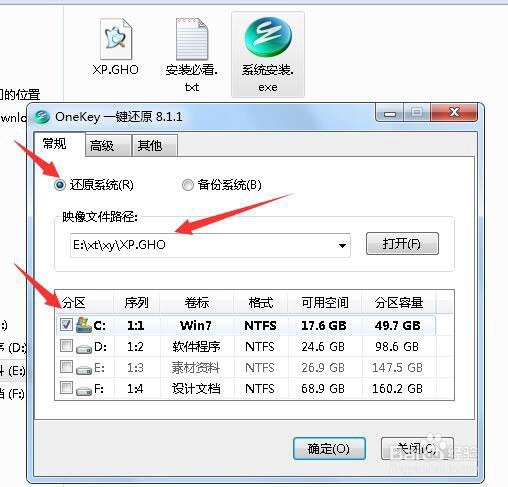Close the OneKey window with X
This screenshot has width=508, height=487.
(x=454, y=112)
